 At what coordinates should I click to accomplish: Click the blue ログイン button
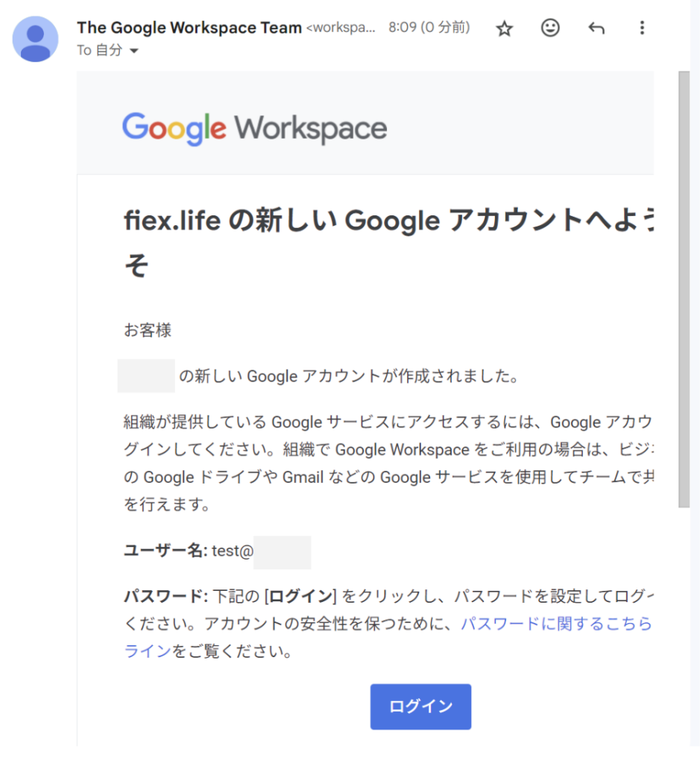(420, 706)
